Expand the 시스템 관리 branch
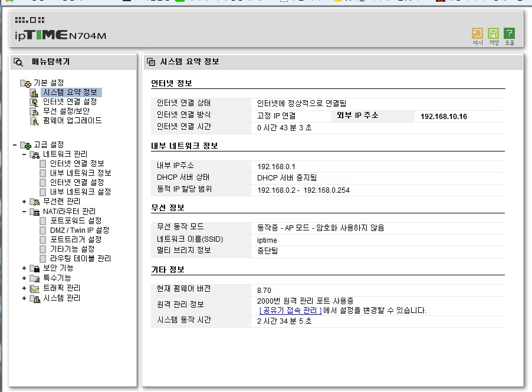Image resolution: width=532 pixels, height=392 pixels. 24,298
